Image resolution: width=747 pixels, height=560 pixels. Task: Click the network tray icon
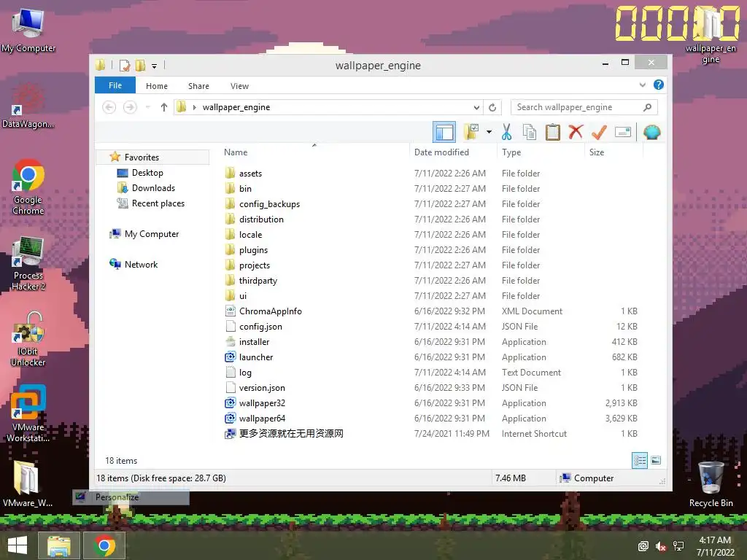click(678, 546)
